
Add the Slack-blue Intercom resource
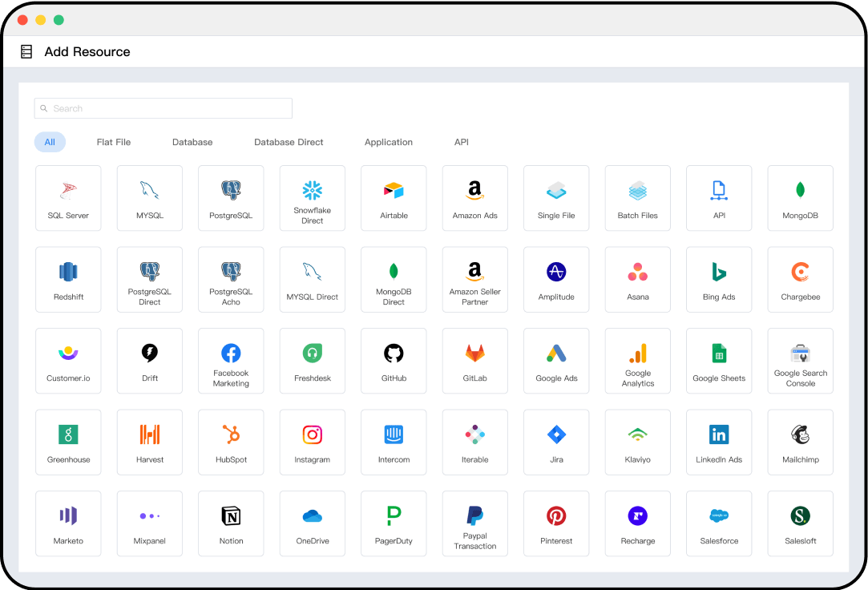(394, 442)
